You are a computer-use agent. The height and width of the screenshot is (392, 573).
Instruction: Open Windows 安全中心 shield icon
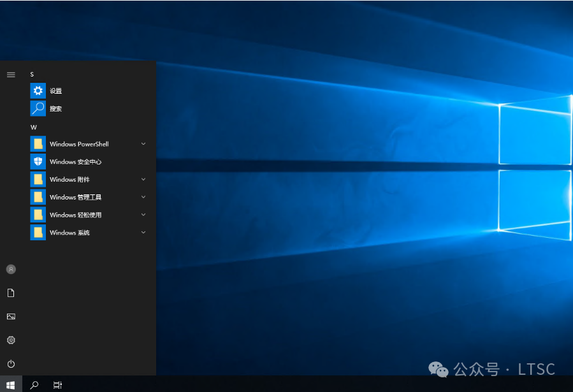coord(38,161)
